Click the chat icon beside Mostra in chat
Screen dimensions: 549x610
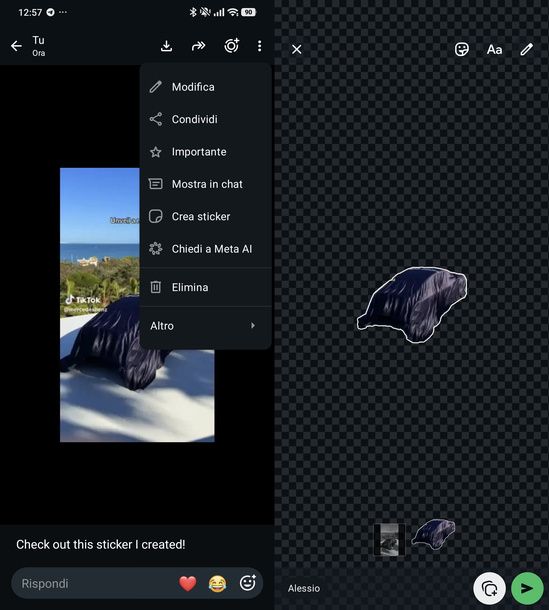(156, 184)
